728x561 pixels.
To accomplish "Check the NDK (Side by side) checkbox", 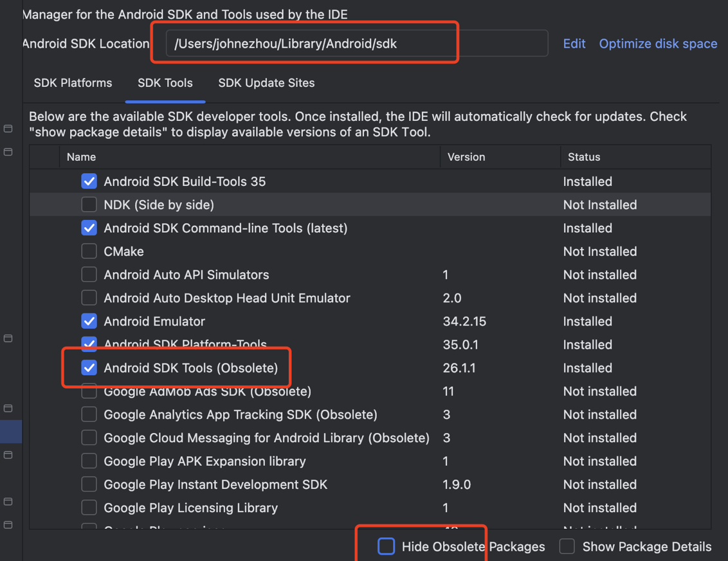I will pos(89,205).
